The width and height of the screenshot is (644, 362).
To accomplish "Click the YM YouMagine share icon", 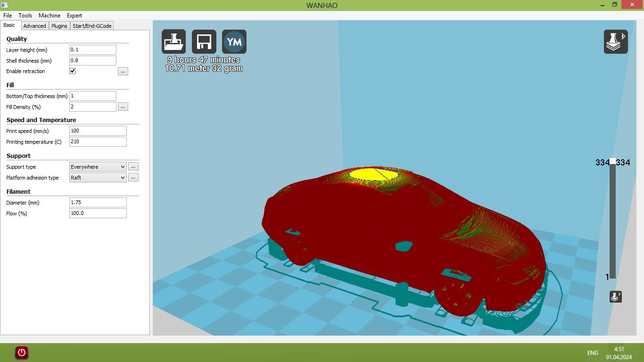I will click(x=234, y=42).
